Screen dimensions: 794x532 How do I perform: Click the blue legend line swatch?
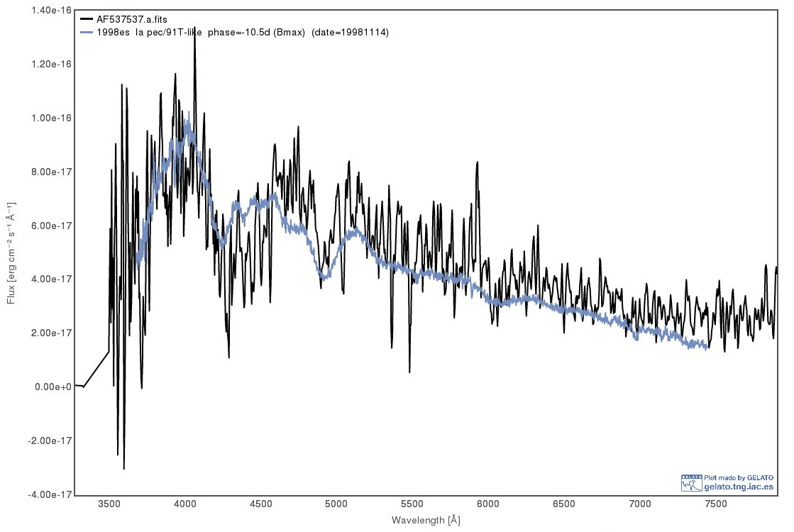(87, 33)
